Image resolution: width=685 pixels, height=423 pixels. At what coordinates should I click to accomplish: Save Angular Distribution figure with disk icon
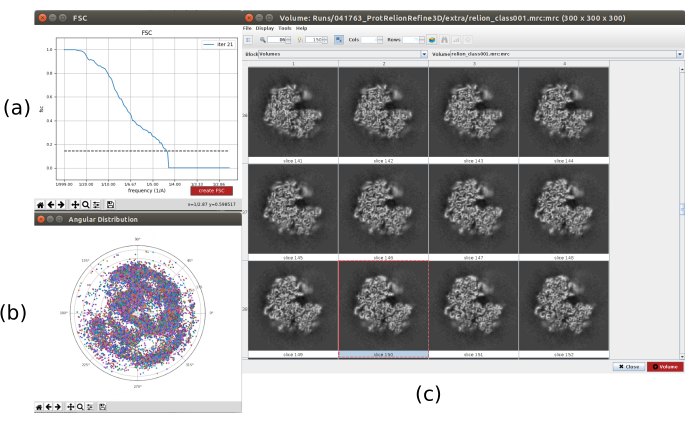pos(102,407)
